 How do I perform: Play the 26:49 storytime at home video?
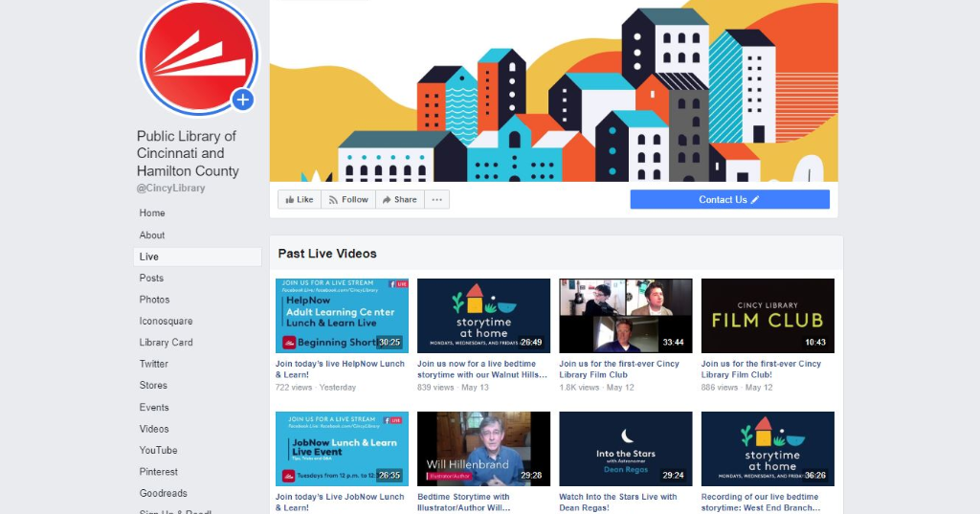(x=483, y=316)
